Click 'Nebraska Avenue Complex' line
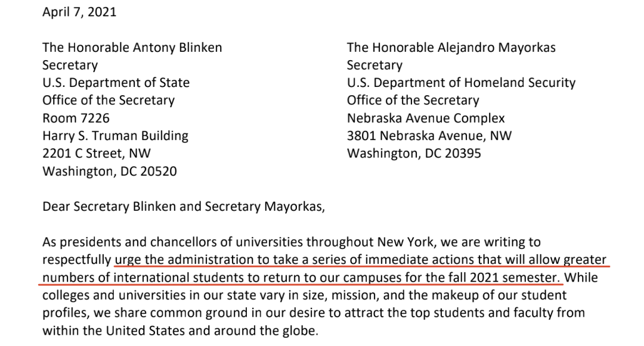This screenshot has width=644, height=346. [426, 118]
